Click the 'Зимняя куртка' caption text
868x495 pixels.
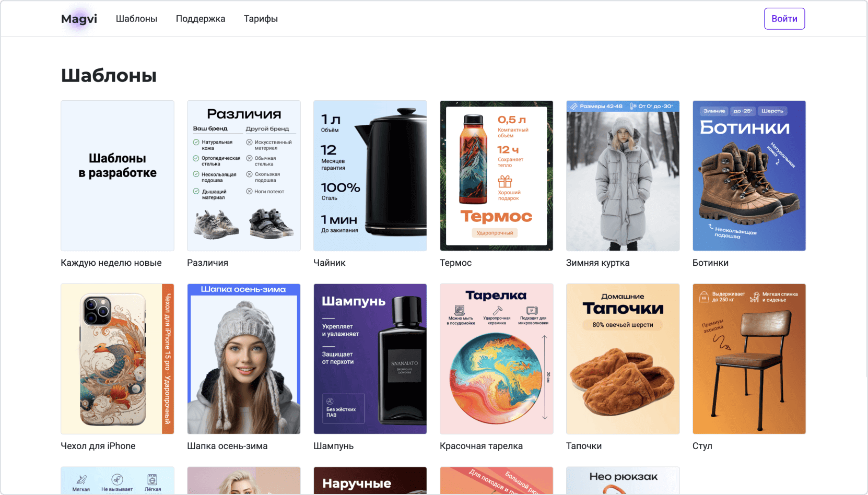(598, 263)
